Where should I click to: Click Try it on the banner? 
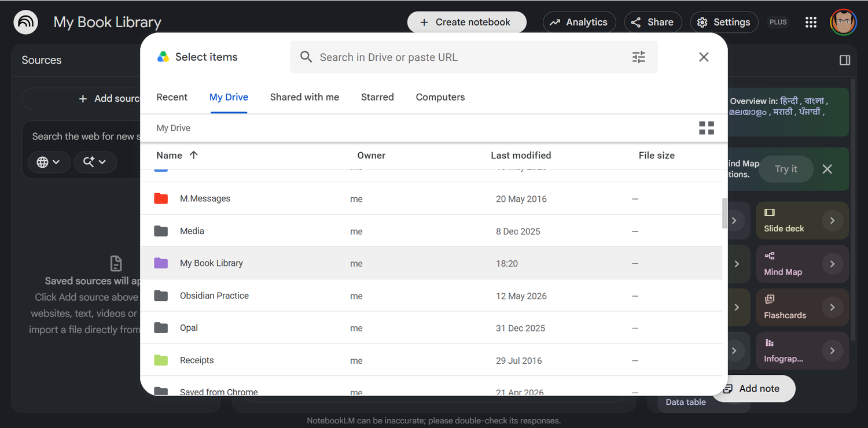click(786, 169)
